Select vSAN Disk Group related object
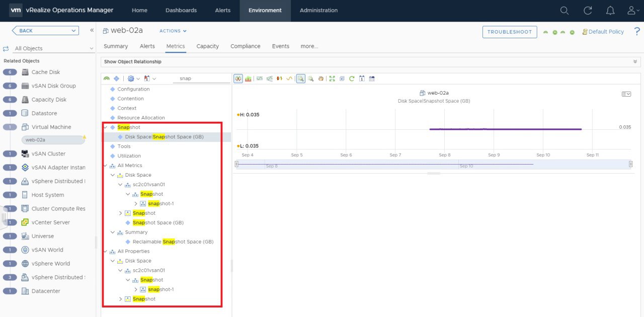 [54, 86]
